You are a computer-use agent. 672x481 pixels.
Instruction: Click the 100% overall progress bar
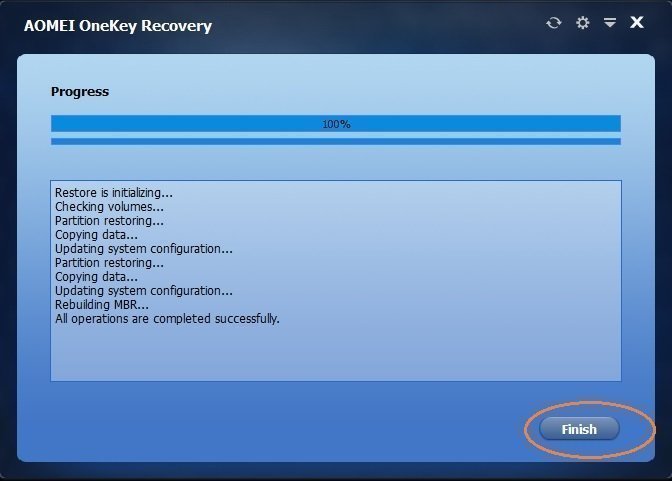click(336, 123)
